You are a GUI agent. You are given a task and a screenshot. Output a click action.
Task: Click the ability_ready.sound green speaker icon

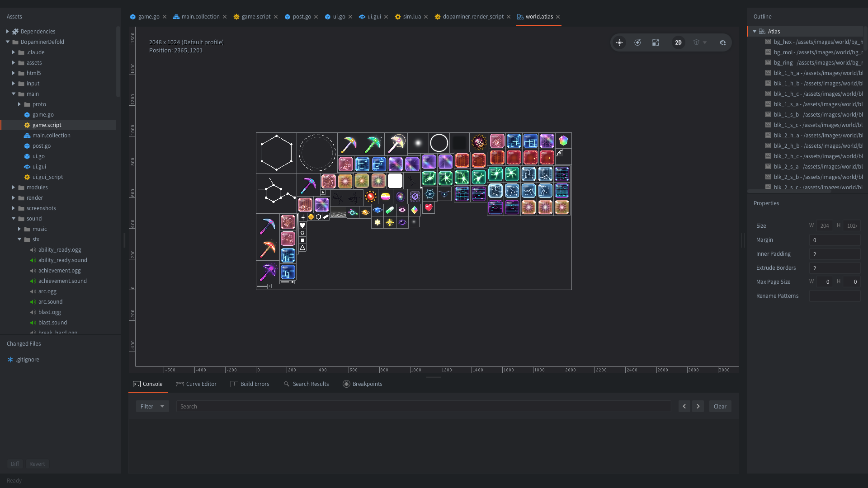tap(33, 260)
